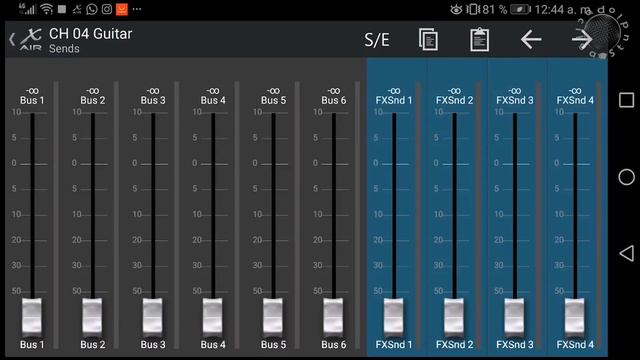
Task: Tap the battery status icon
Action: tap(520, 9)
